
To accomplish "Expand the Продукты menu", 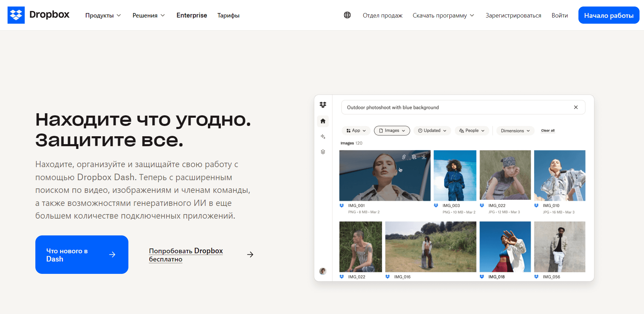I will (103, 15).
